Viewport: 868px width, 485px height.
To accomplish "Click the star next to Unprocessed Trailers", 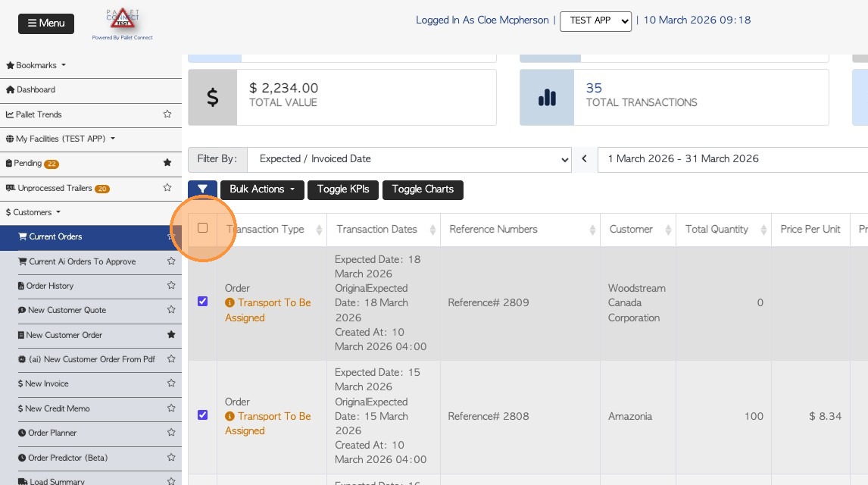I will point(167,188).
